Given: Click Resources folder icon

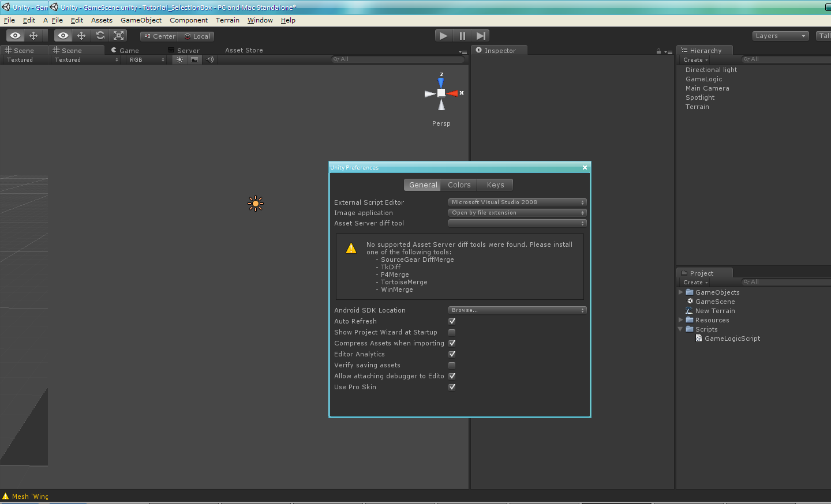Looking at the screenshot, I should tap(690, 320).
